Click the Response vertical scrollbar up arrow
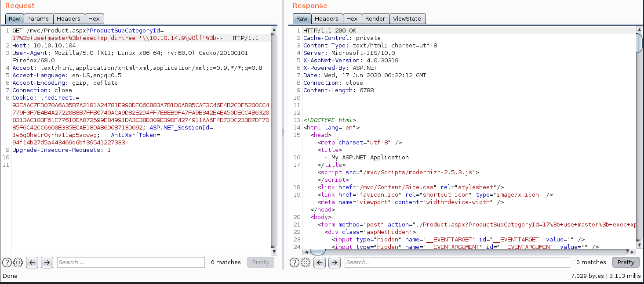 click(640, 30)
